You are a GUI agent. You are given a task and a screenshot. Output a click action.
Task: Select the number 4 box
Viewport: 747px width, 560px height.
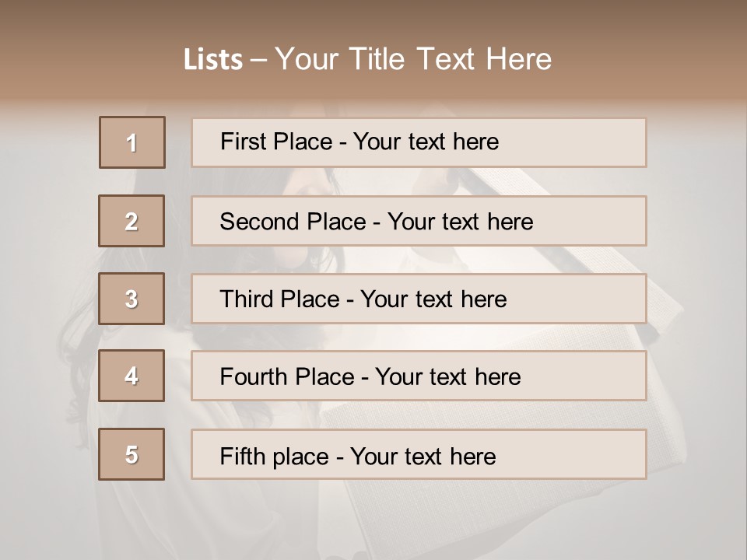pos(132,376)
